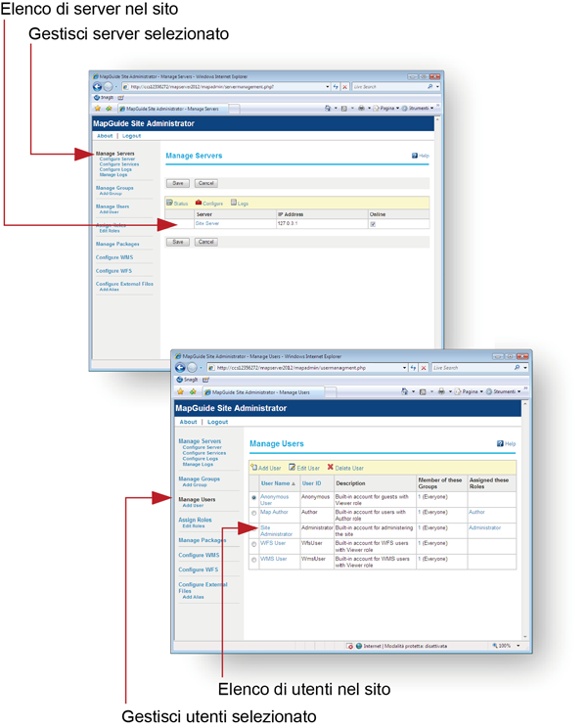The image size is (587, 728).
Task: Click the Favorites star in Manage Servers window
Action: pyautogui.click(x=98, y=109)
